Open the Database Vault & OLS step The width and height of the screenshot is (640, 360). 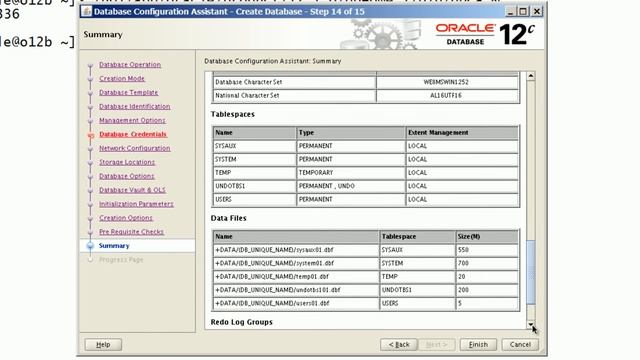(132, 190)
